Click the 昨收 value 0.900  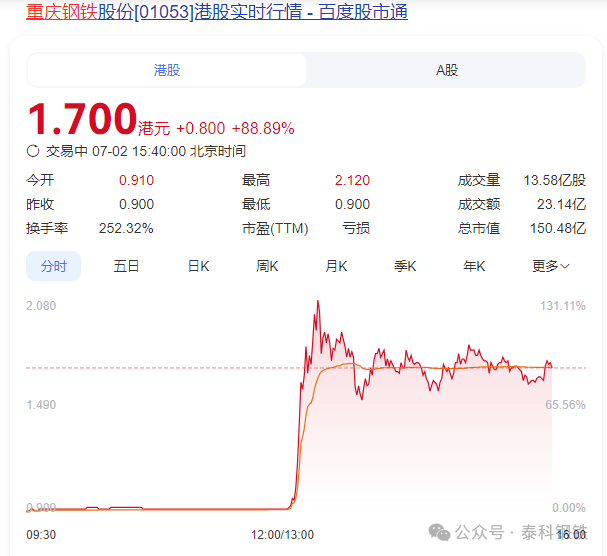(x=136, y=204)
